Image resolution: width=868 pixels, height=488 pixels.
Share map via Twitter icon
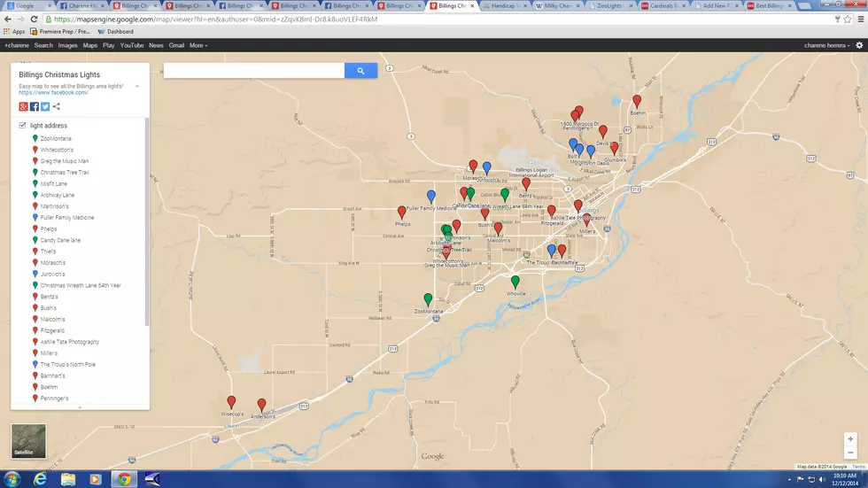[45, 106]
